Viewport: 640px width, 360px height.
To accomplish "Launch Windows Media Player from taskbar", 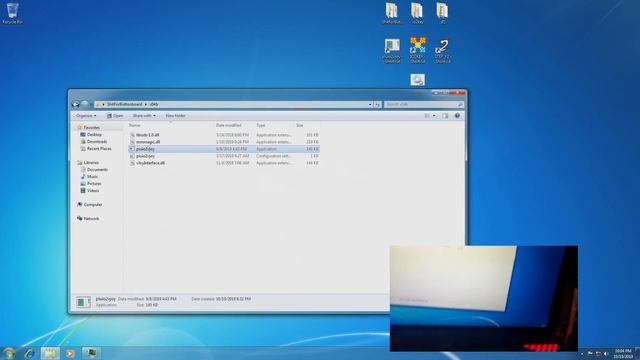I will pos(70,353).
